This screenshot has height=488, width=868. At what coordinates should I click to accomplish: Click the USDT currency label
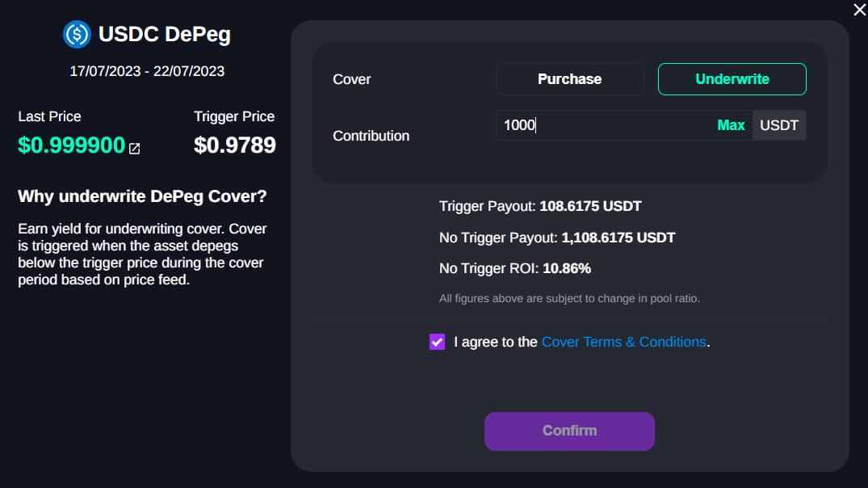pyautogui.click(x=778, y=125)
